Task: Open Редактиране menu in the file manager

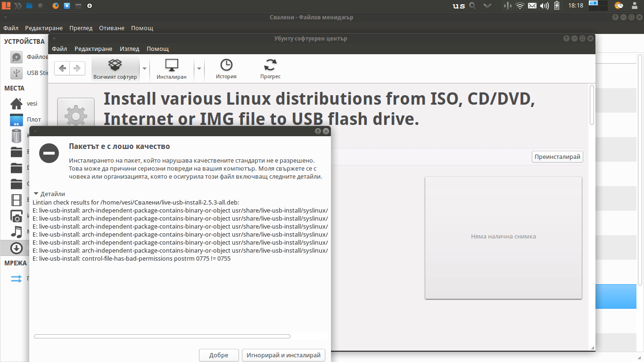Action: [x=44, y=28]
